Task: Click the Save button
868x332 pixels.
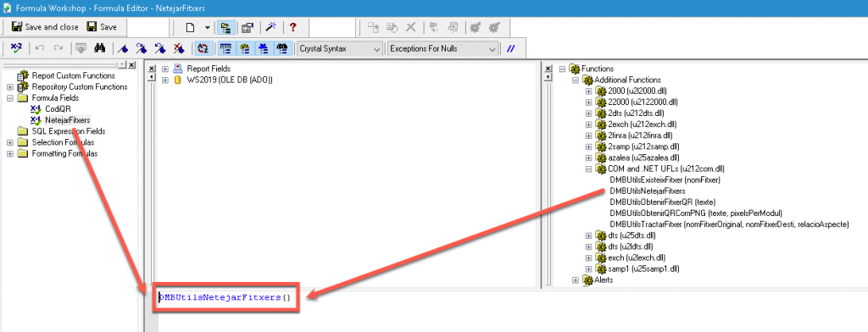Action: pos(102,26)
